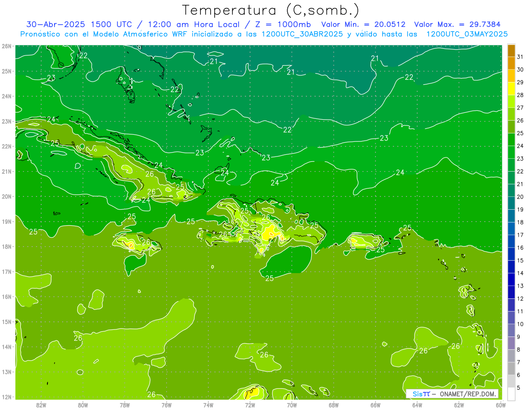
Task: Click the "82W" longitude axis label
Action: click(x=41, y=405)
